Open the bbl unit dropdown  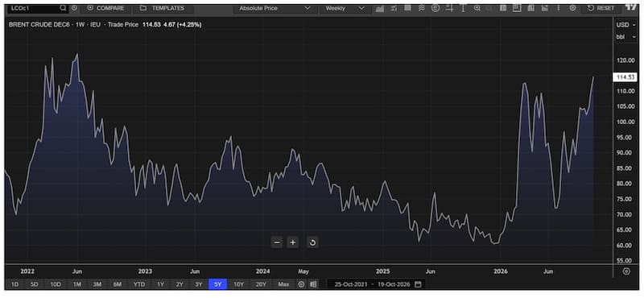(625, 37)
